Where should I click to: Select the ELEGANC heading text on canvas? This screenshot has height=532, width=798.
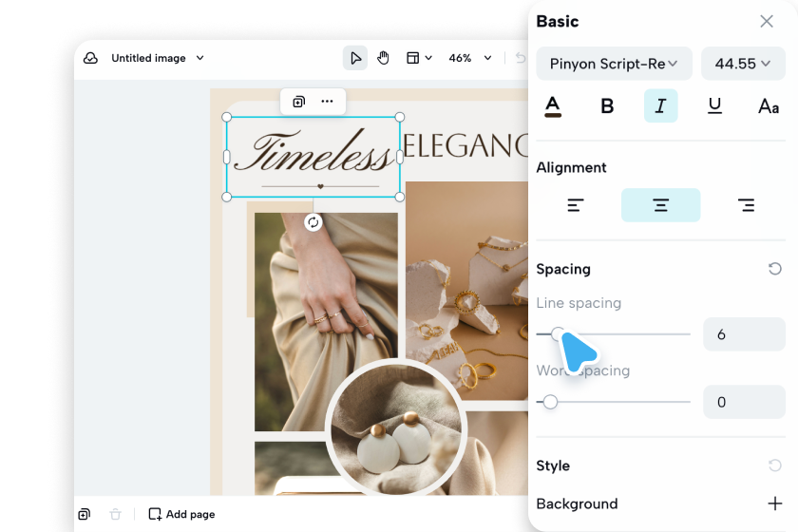click(x=465, y=146)
